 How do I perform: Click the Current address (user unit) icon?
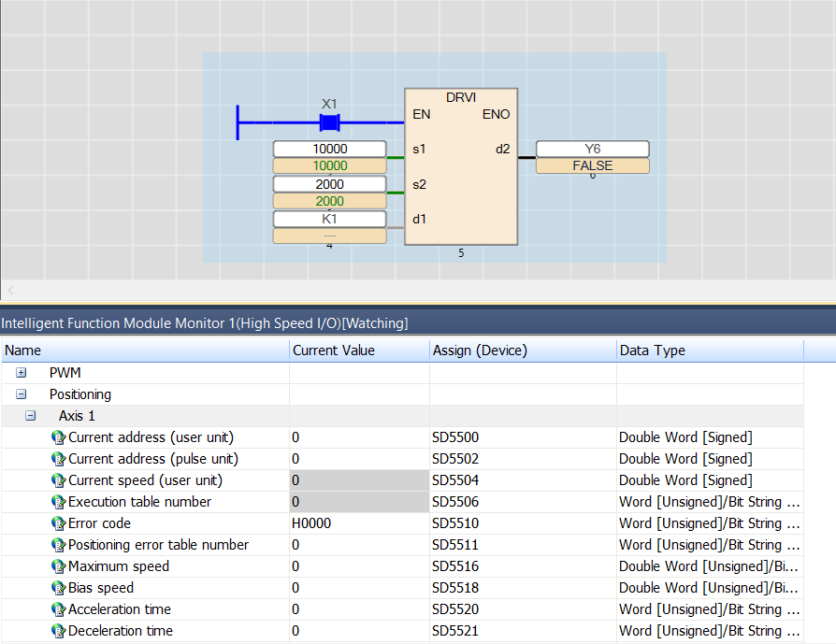tap(58, 437)
